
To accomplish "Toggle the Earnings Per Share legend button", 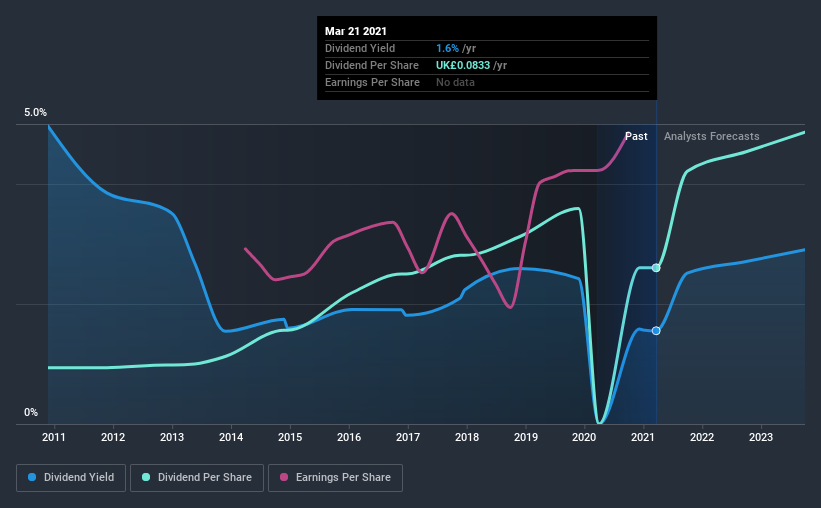I will pos(335,478).
